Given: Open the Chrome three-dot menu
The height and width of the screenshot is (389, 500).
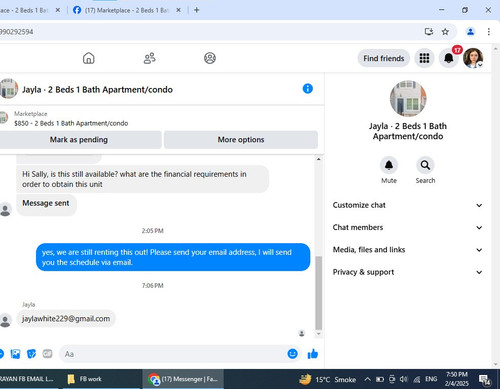Looking at the screenshot, I should (488, 32).
